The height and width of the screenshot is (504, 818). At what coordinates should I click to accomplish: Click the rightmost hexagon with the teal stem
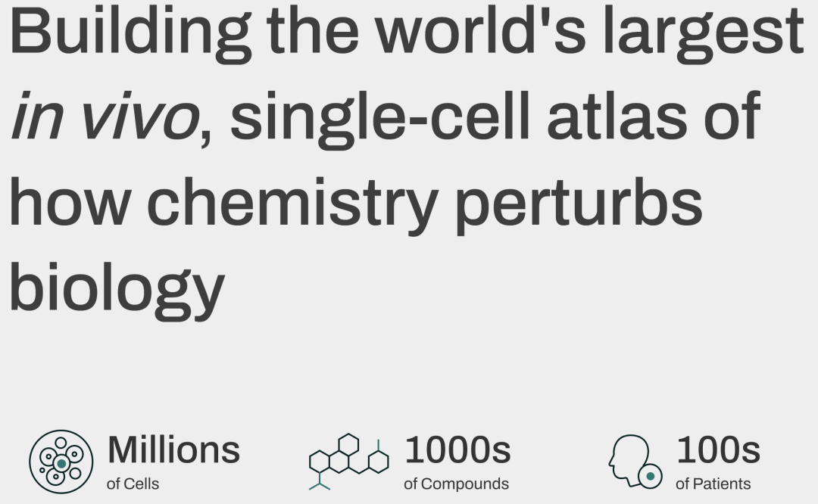378,458
